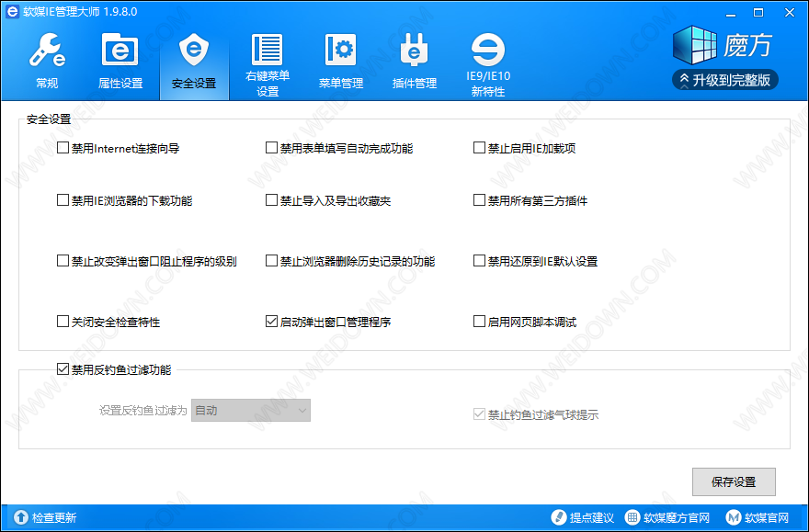Click the 提点建议 pen icon
Screen dimensions: 809x532
559,517
